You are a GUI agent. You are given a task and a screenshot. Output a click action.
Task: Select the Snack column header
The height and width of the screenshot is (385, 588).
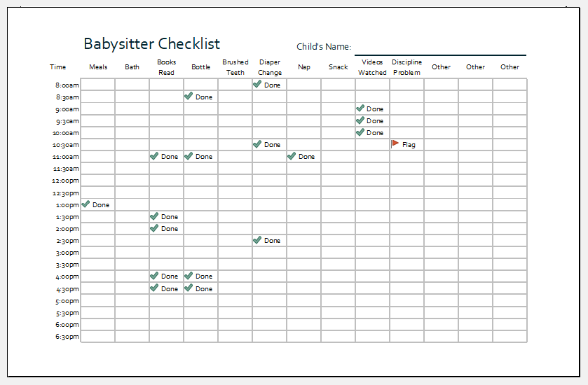(339, 67)
